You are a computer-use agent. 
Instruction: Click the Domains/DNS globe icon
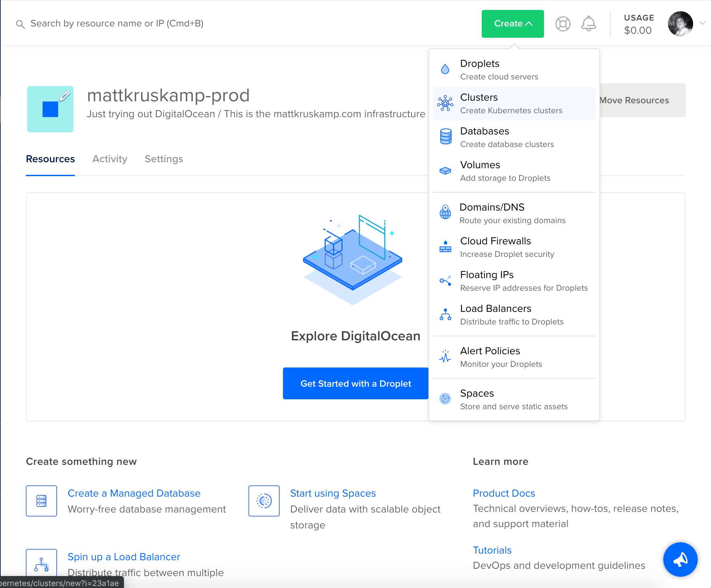click(x=445, y=213)
